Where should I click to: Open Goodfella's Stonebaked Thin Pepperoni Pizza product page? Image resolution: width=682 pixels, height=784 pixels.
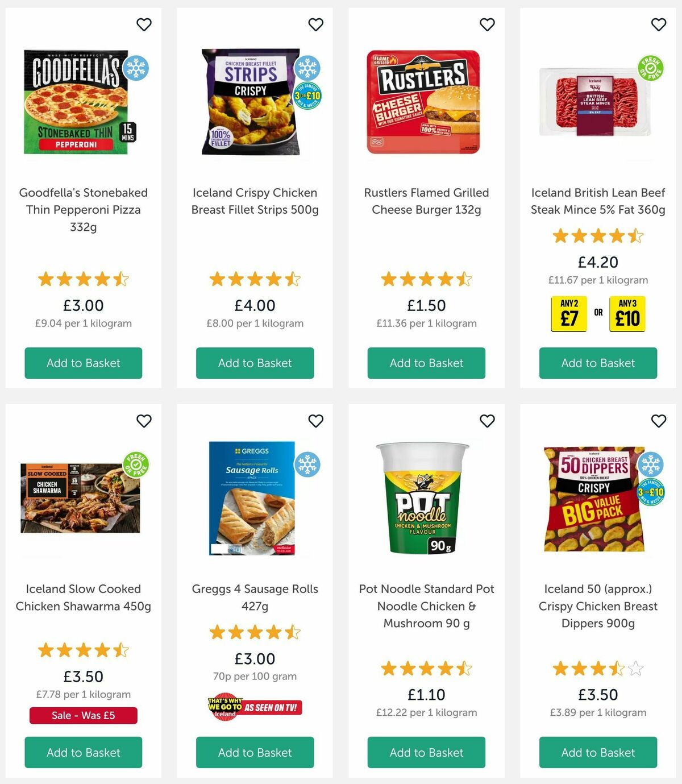[x=83, y=209]
